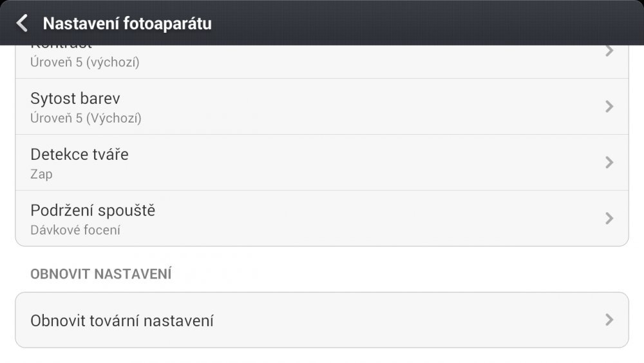This screenshot has height=363, width=644.
Task: Open Podržení spouště options
Action: tap(93, 211)
